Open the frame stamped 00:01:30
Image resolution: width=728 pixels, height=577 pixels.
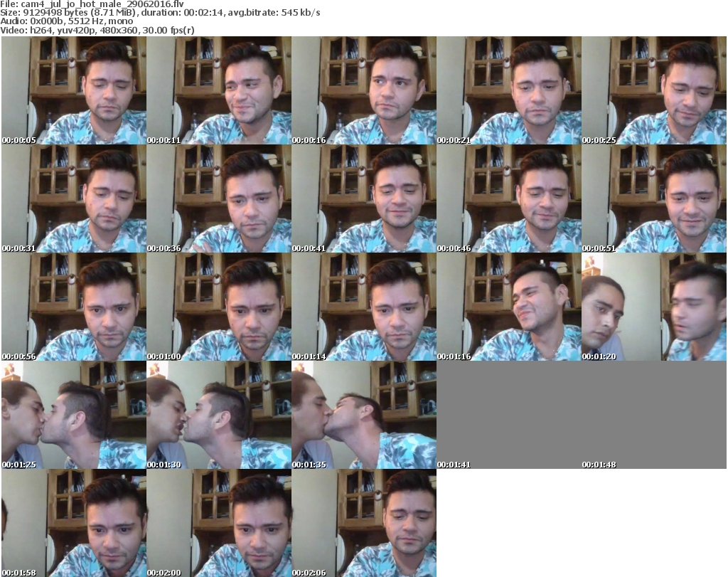[219, 415]
